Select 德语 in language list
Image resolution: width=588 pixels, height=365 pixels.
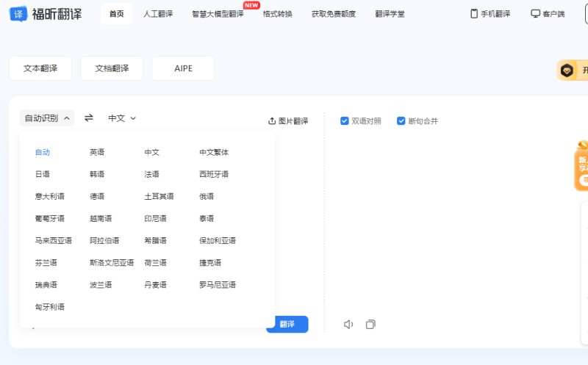(x=97, y=196)
